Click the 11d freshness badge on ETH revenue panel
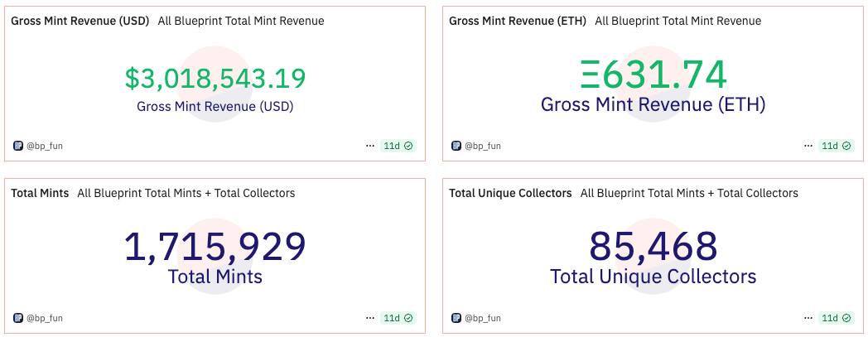 [x=836, y=146]
